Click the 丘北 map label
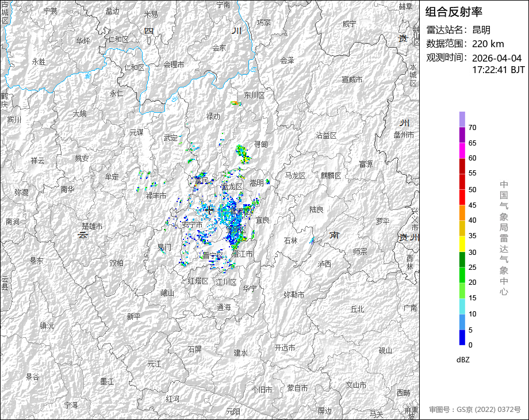529x420 pixels. [357, 309]
